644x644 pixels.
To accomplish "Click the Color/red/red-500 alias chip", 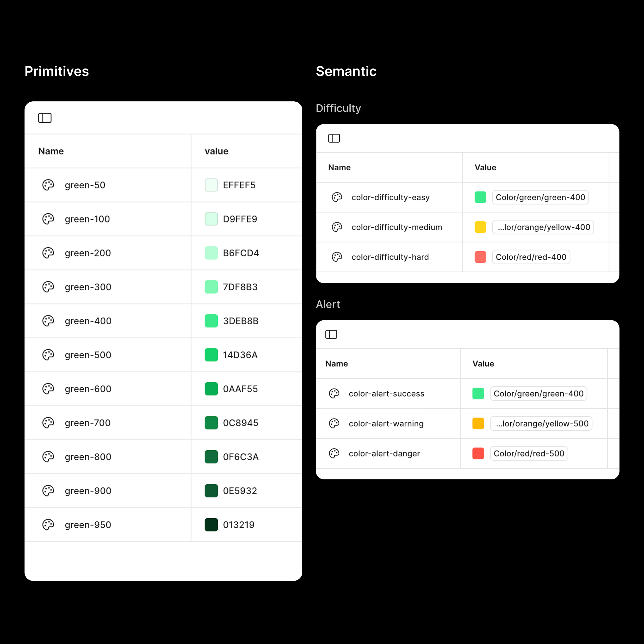I will pyautogui.click(x=529, y=453).
